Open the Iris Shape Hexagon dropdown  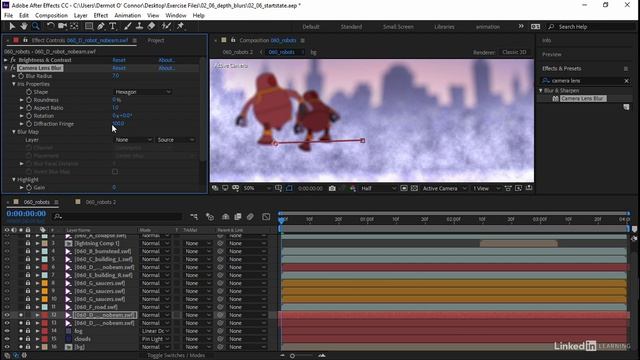tap(142, 92)
